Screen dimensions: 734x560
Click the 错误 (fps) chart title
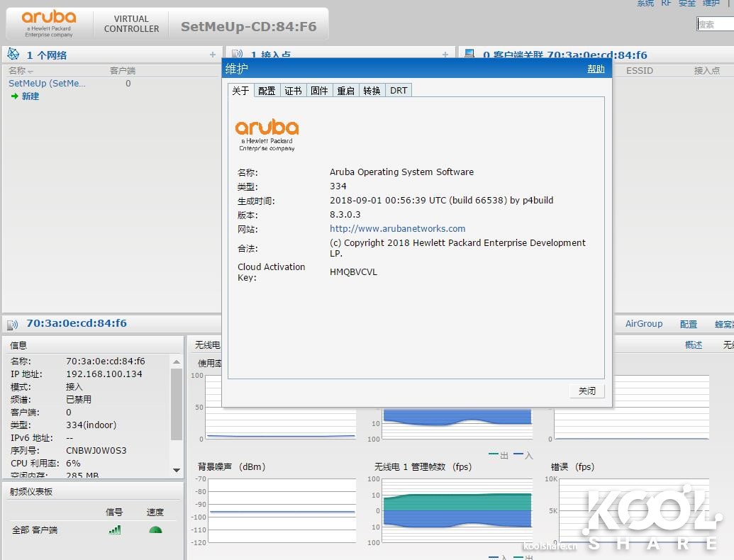pyautogui.click(x=572, y=466)
